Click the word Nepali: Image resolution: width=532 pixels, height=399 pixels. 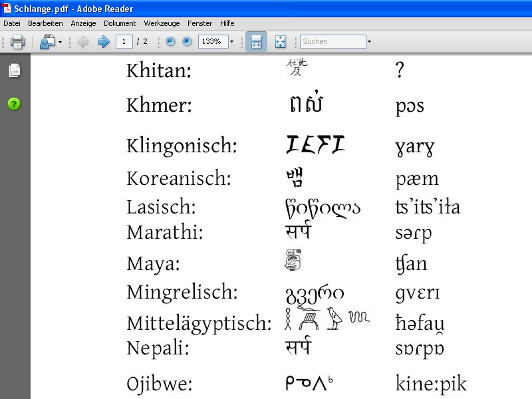(158, 348)
